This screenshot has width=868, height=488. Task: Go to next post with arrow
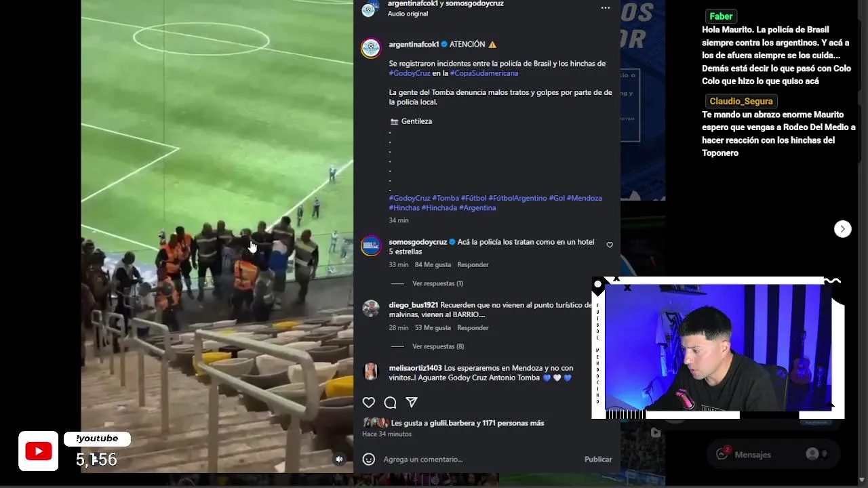point(842,229)
